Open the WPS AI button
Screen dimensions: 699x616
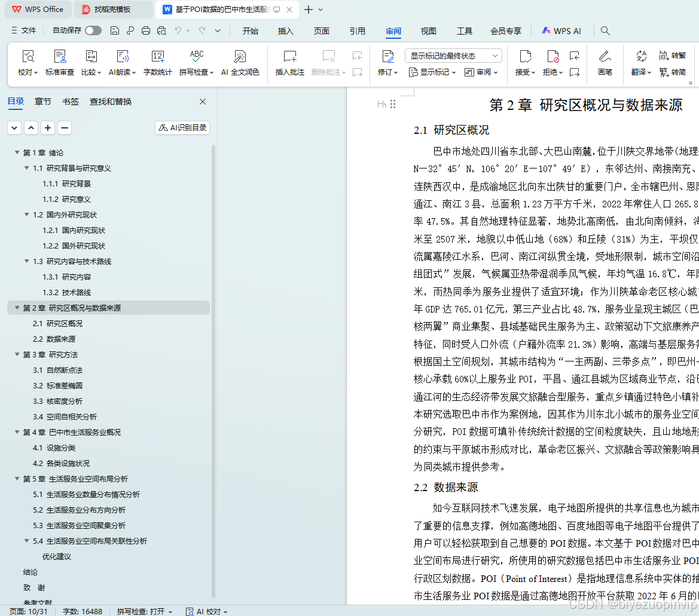tap(561, 30)
